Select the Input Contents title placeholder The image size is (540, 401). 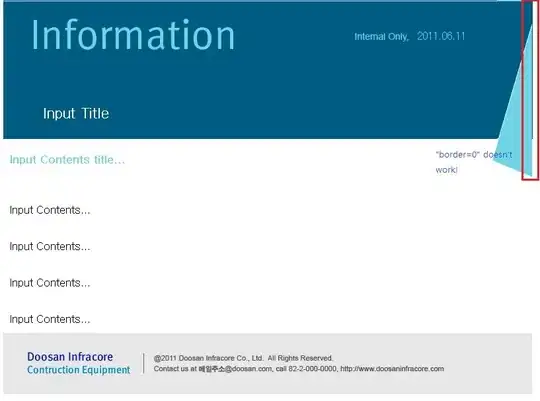pos(67,160)
